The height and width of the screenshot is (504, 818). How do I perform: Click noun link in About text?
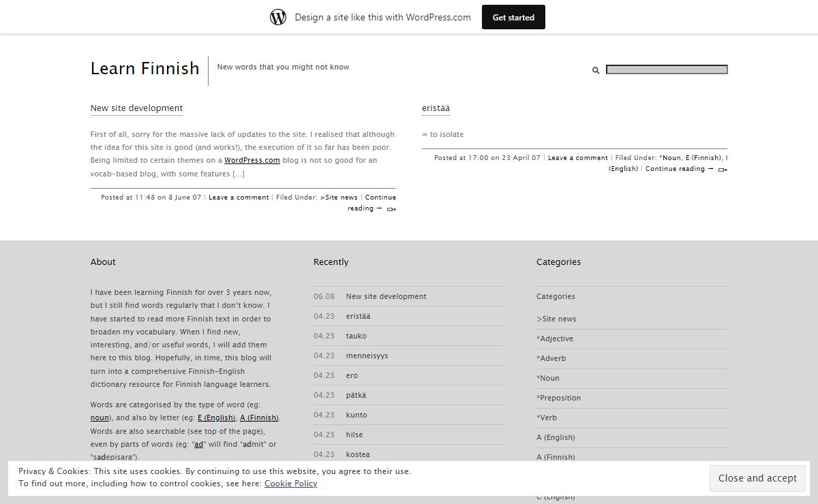pyautogui.click(x=100, y=418)
